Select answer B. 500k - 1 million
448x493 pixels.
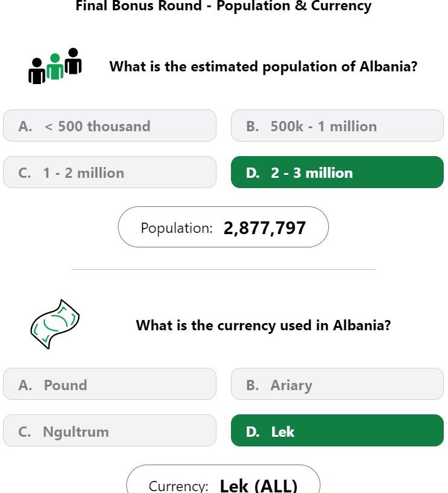click(337, 126)
